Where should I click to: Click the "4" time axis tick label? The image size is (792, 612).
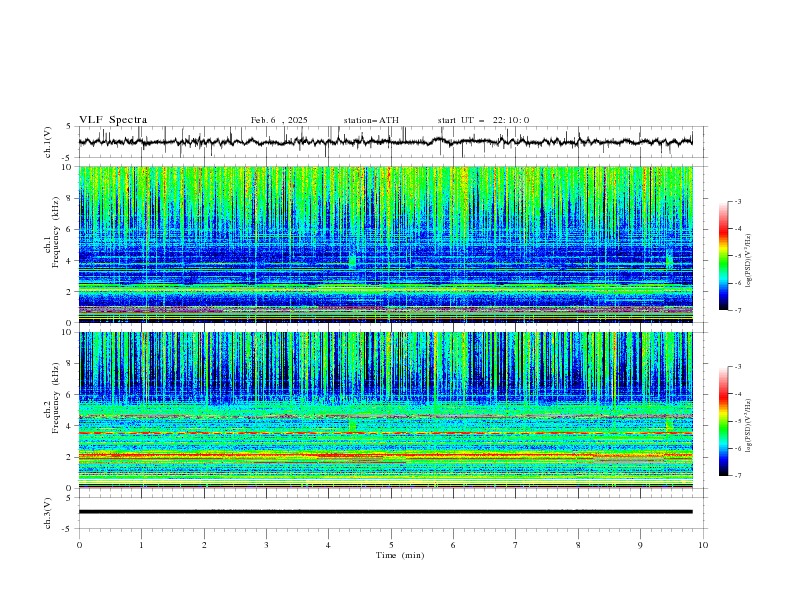pos(328,545)
